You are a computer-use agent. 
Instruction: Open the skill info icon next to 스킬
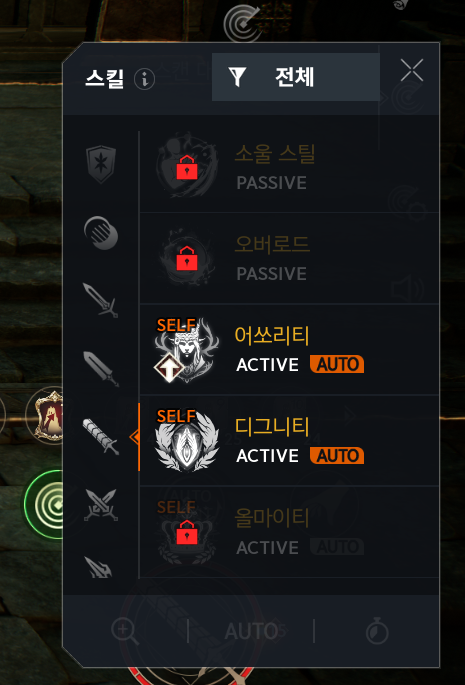pyautogui.click(x=145, y=80)
